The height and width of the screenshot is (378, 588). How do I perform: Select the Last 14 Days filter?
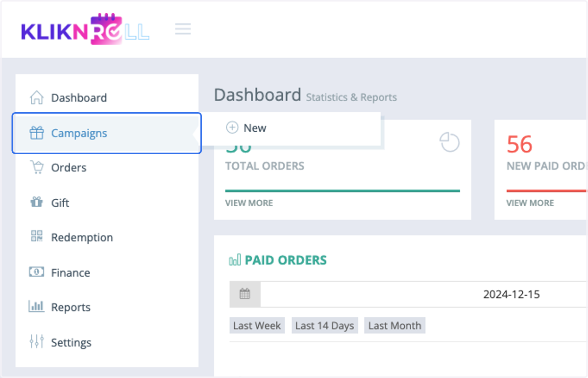[x=325, y=326]
